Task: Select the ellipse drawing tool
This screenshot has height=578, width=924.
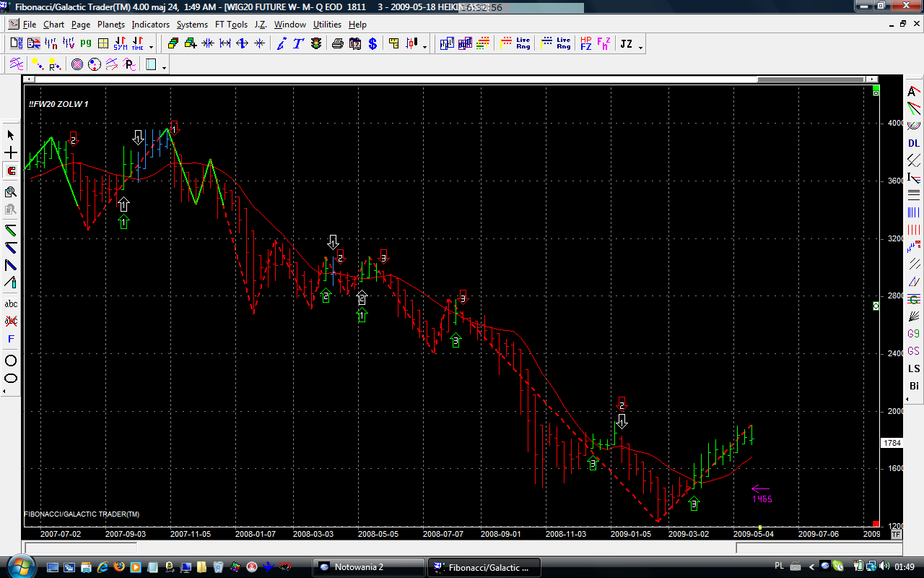Action: (11, 379)
